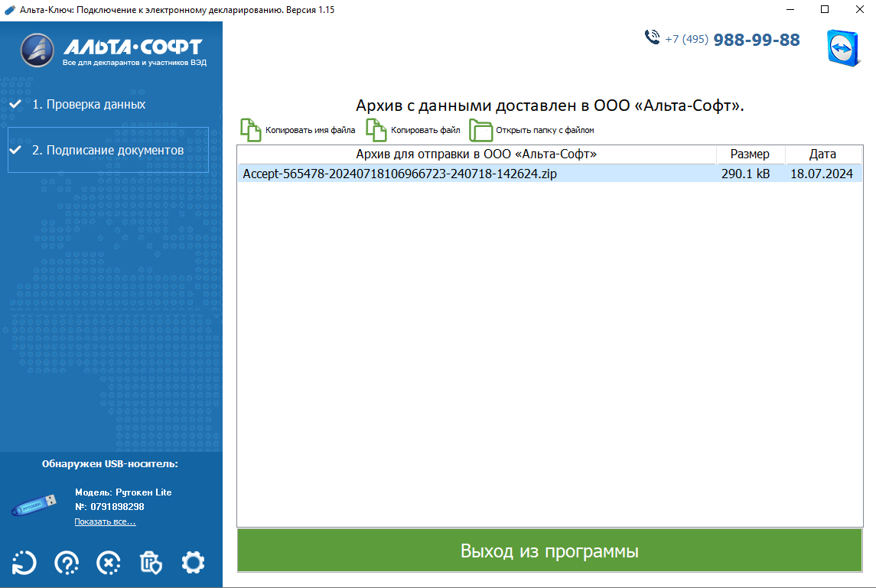Screen dimensions: 876x588
Task: Open the Показать все… link
Action: click(x=105, y=521)
